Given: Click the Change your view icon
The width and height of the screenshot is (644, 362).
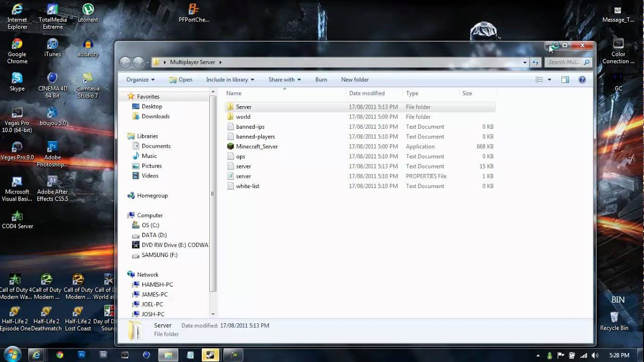Looking at the screenshot, I should [539, 79].
